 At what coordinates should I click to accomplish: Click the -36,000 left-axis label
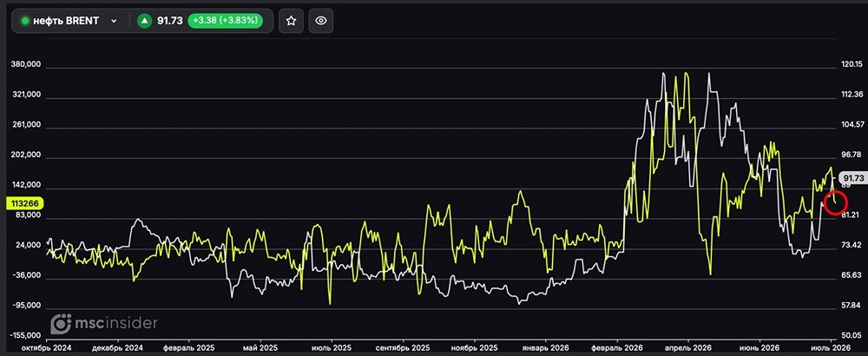pyautogui.click(x=27, y=276)
